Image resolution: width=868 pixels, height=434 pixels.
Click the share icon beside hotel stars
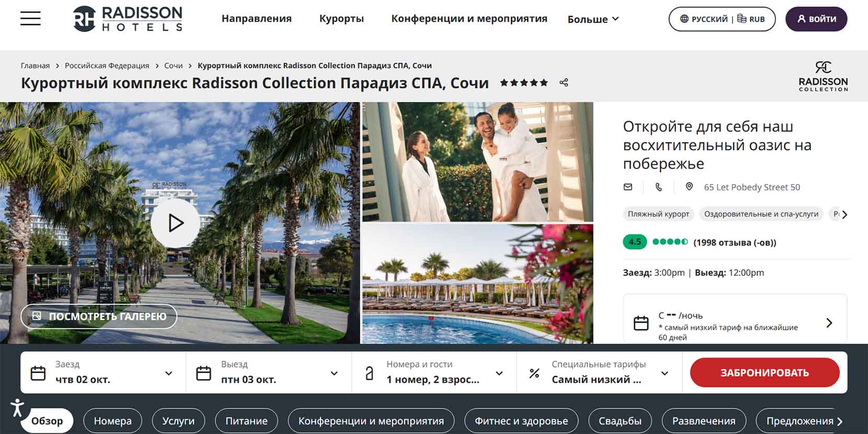coord(564,83)
